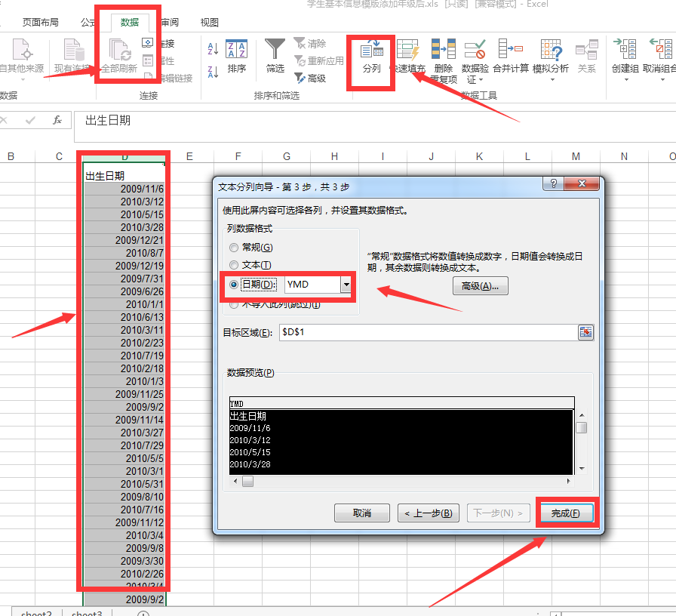Select the 日期(D) radio button
Viewport: 676px width, 616px height.
234,285
